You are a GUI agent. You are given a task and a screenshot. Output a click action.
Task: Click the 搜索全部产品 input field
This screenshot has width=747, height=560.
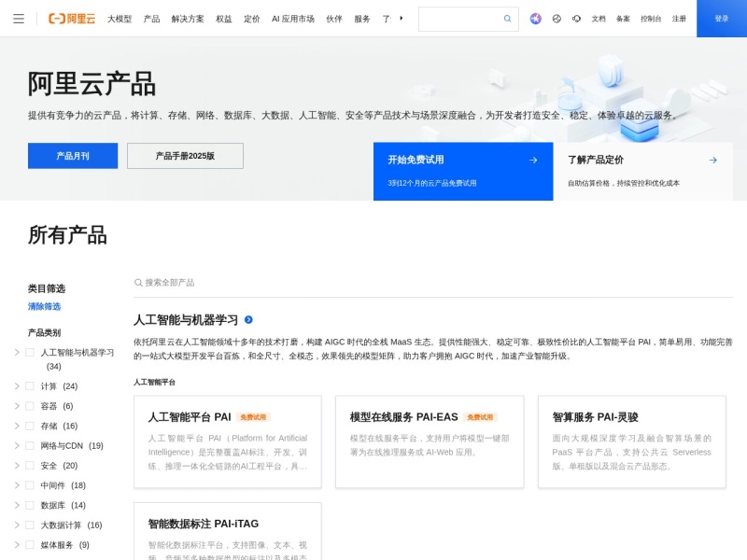coord(433,283)
